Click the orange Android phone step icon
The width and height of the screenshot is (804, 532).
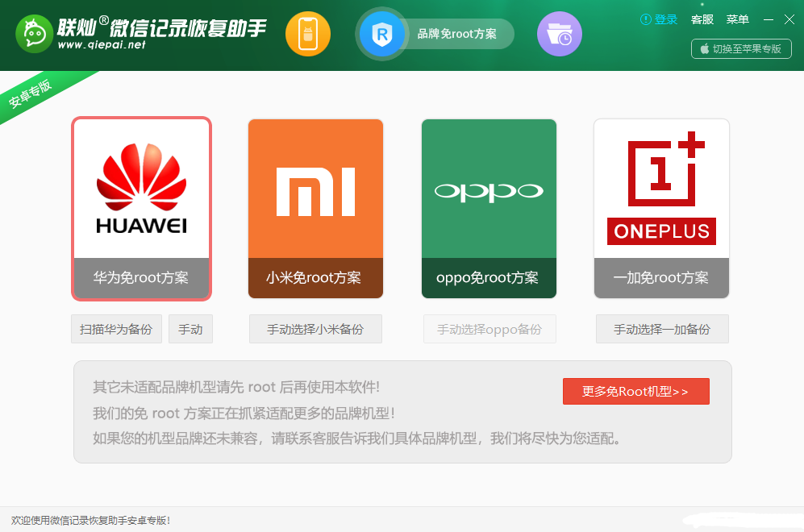307,34
